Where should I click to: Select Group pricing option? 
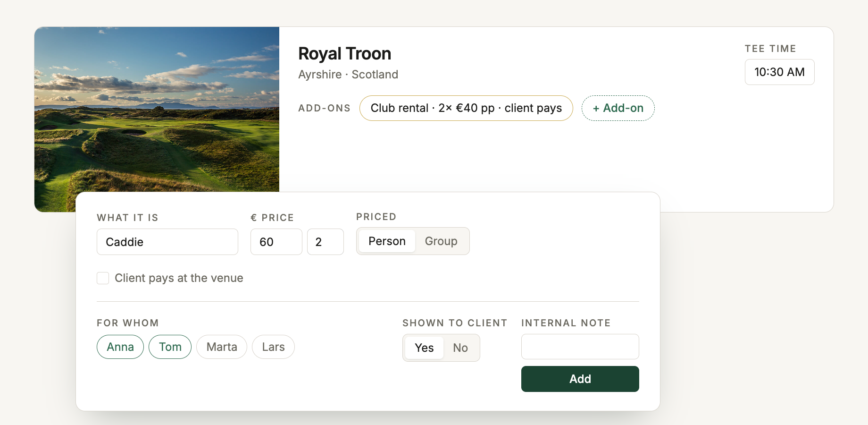[x=441, y=241]
